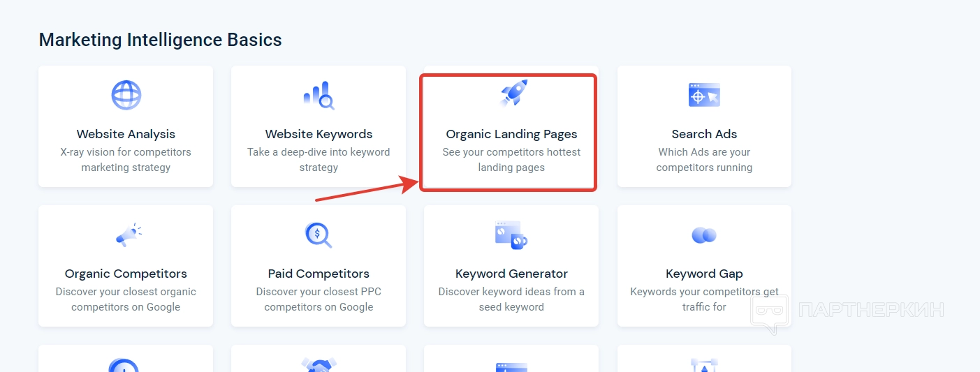Open the Website Keywords title

pos(319,134)
